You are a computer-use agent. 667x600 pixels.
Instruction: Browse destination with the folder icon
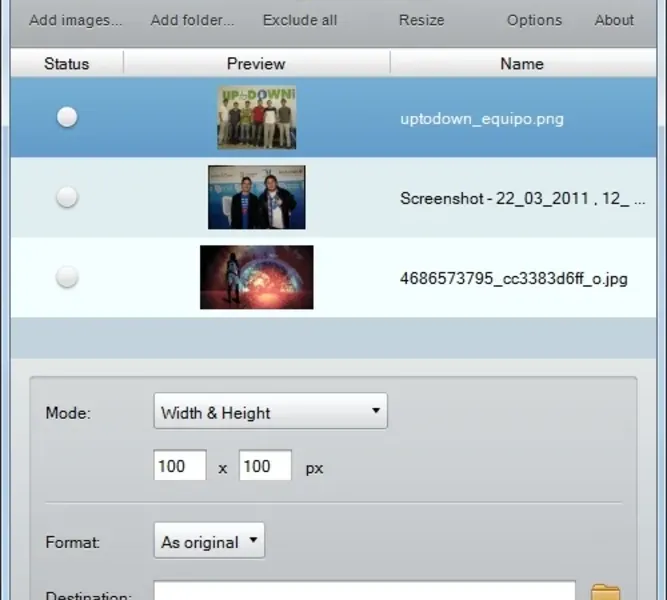coord(605,592)
